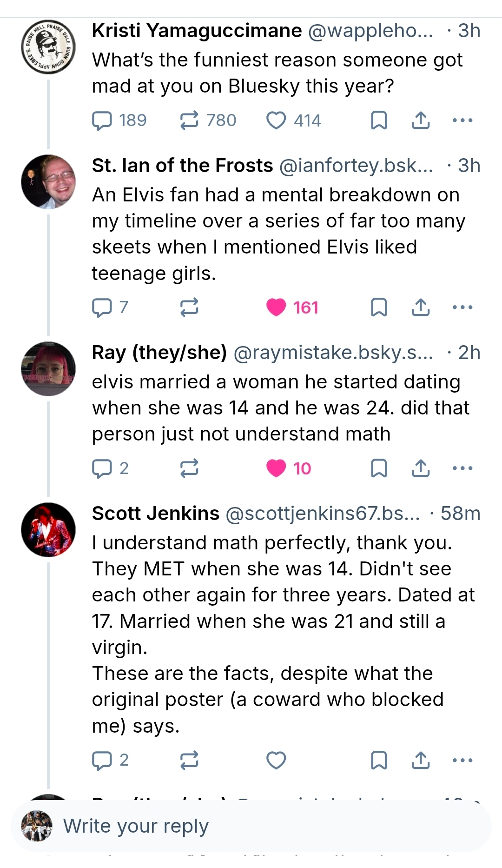
Task: Open more options on St. Ian's post
Action: pos(462,307)
